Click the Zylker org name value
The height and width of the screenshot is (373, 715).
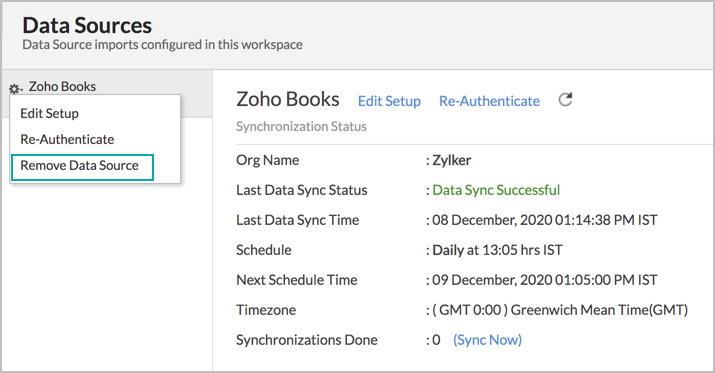tap(451, 160)
